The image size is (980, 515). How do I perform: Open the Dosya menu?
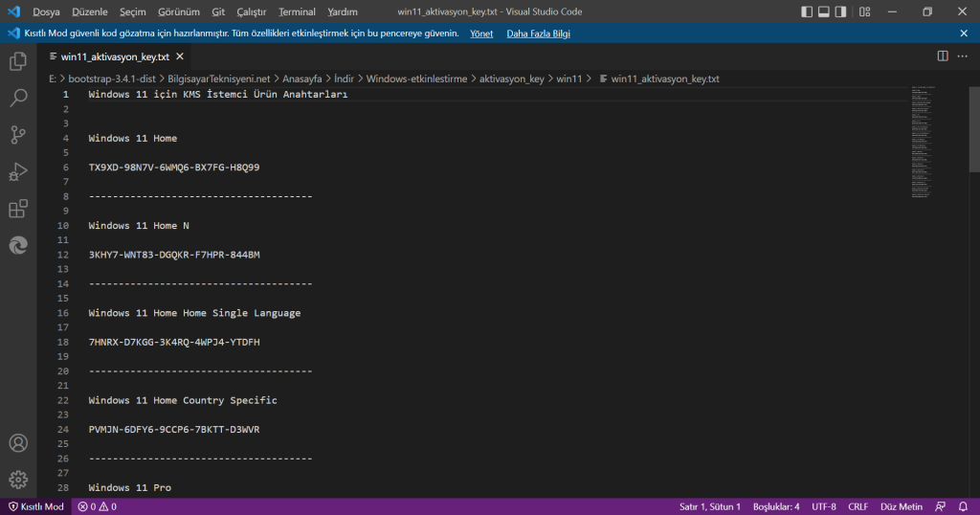[46, 11]
